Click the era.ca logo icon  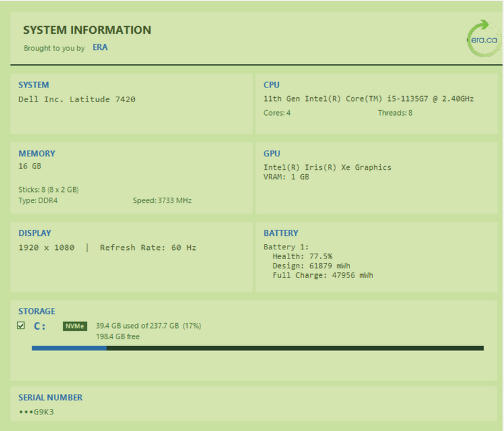[484, 39]
